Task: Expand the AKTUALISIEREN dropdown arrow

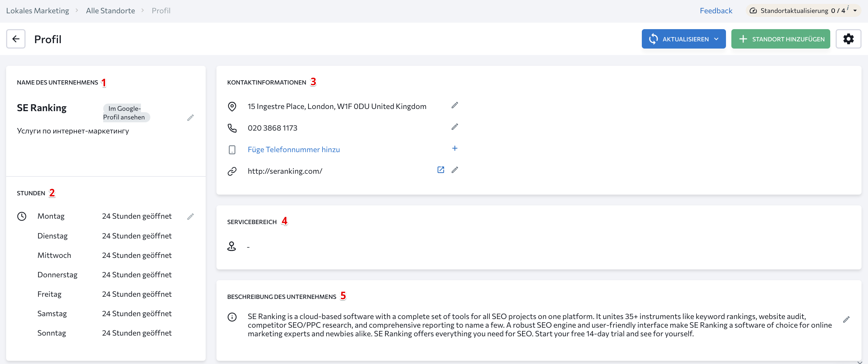Action: tap(716, 39)
